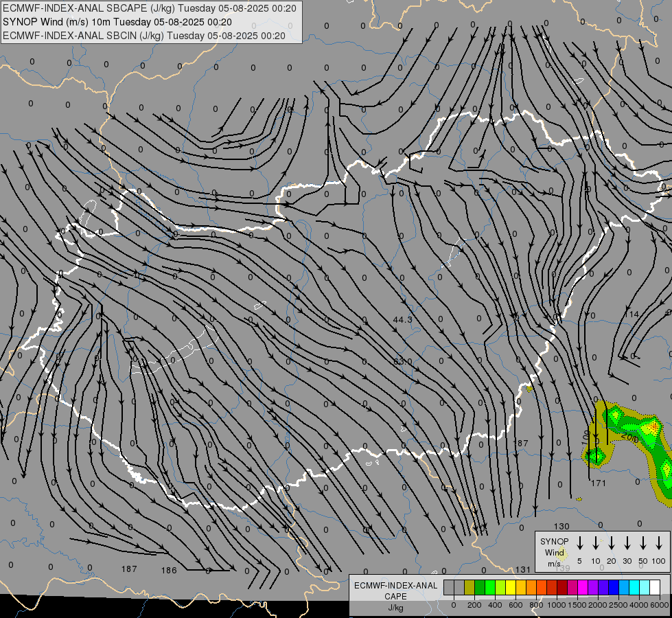The height and width of the screenshot is (618, 672).
Task: Select the bright magenta CAPE legend swatch
Action: point(583,588)
